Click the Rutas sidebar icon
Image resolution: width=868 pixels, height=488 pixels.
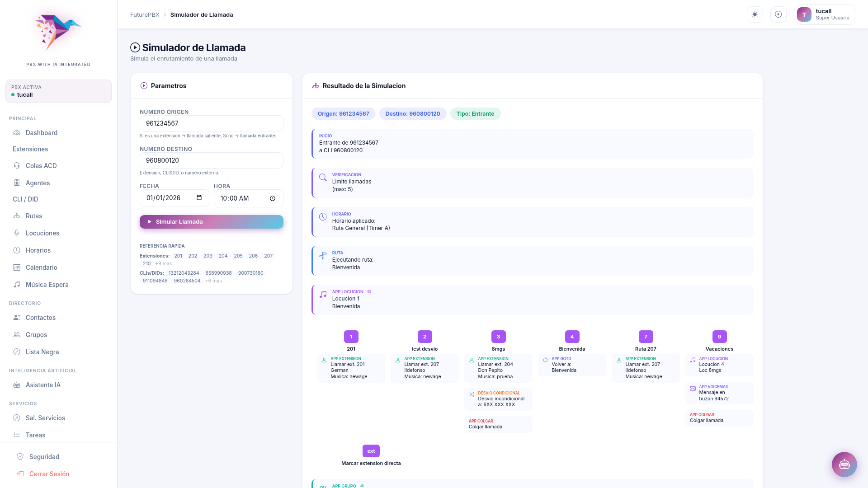17,216
